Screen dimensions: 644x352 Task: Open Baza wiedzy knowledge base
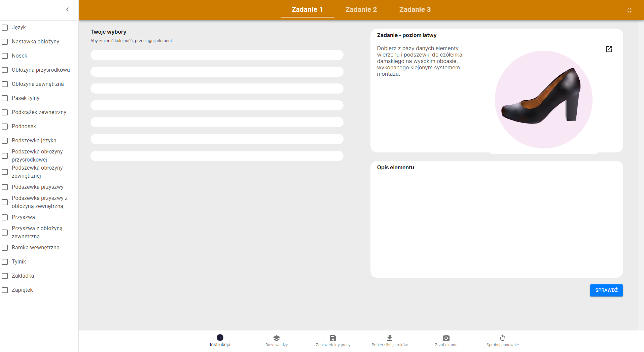pos(276,338)
